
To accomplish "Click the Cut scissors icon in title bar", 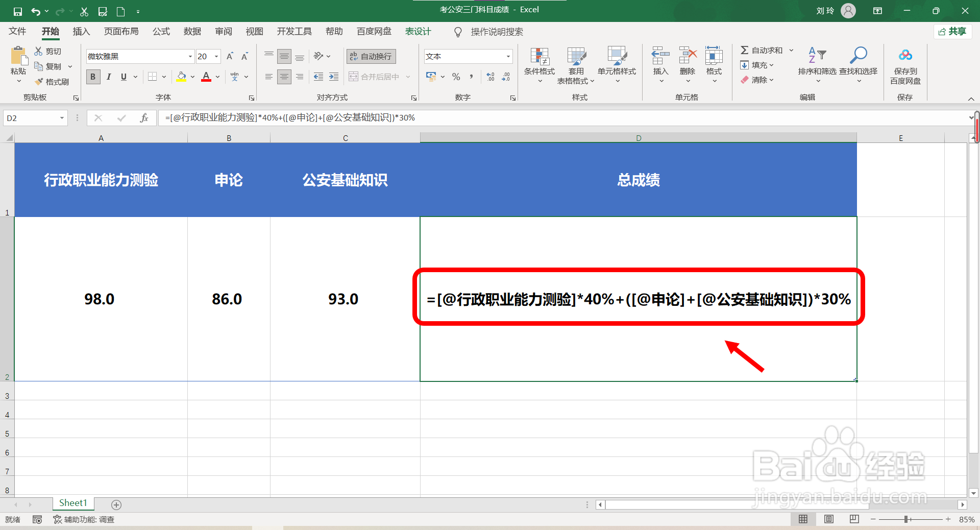I will click(84, 11).
